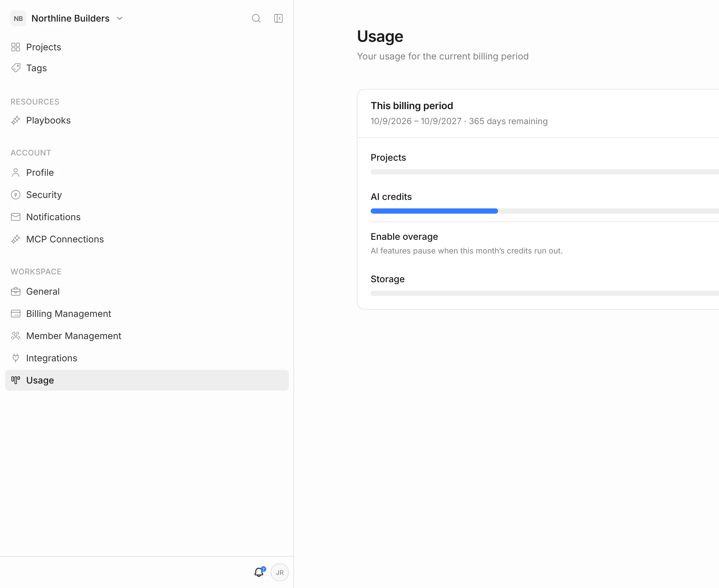Click the 'AI features pause' description text

[x=467, y=251]
